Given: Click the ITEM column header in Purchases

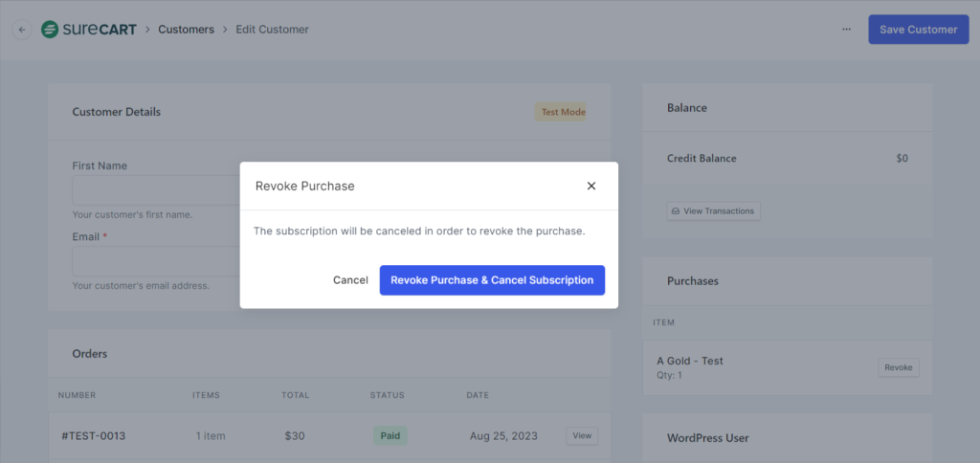Looking at the screenshot, I should [x=664, y=322].
